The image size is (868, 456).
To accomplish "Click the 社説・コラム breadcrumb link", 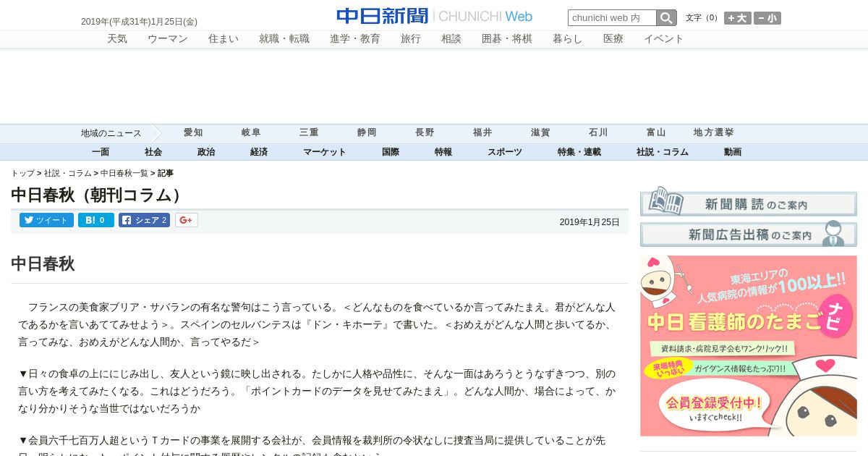I will (68, 174).
